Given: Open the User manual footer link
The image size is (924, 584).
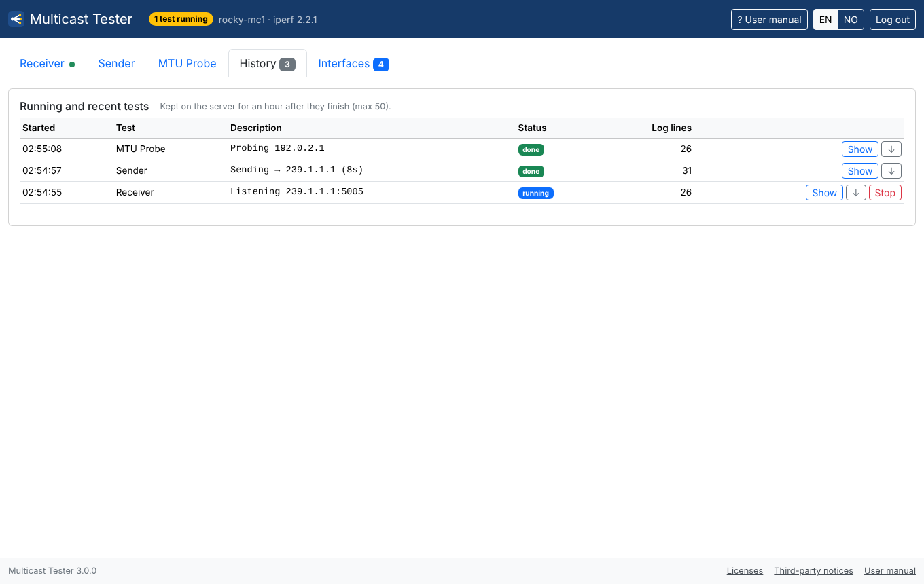Looking at the screenshot, I should click(890, 571).
